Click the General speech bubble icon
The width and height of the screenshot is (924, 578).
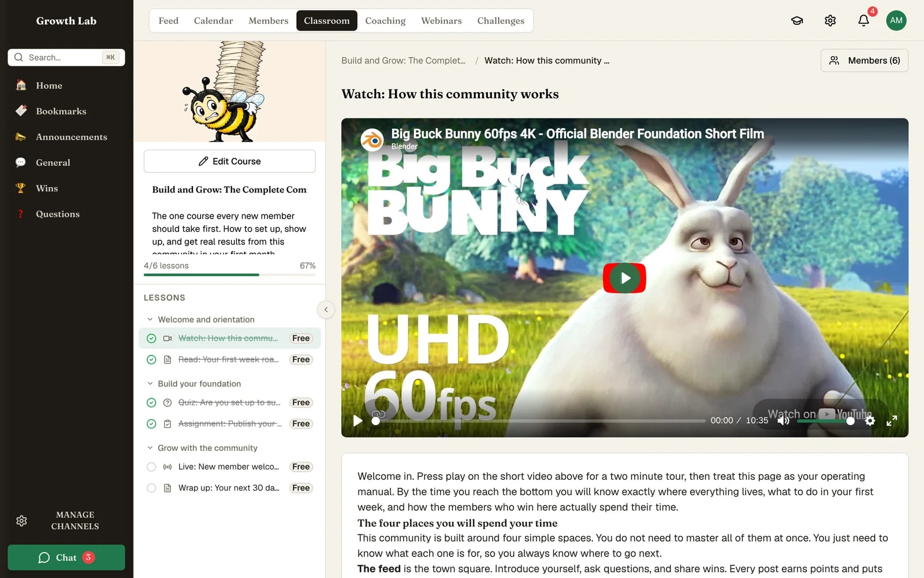21,162
